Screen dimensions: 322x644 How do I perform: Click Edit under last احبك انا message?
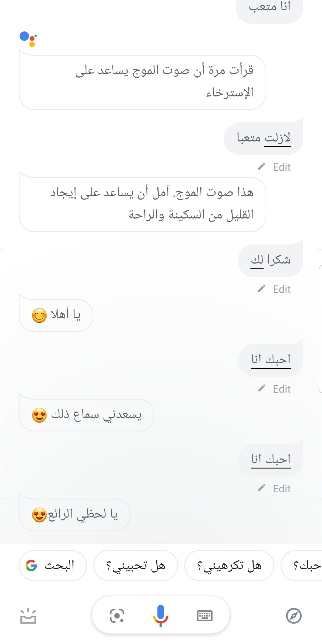(281, 488)
